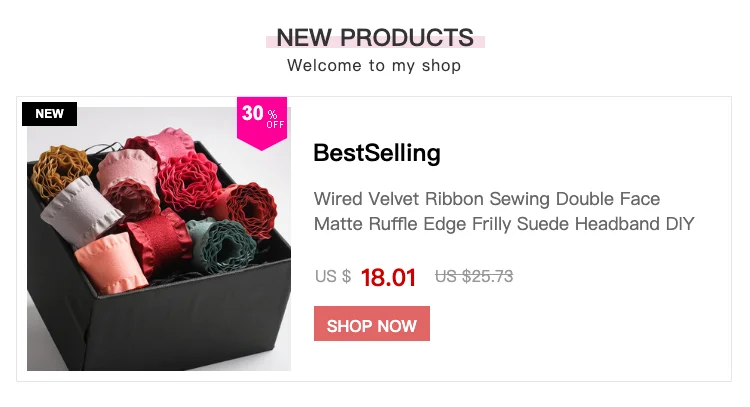Open the Wired Velvet Ribbon product title
This screenshot has height=407, width=750.
[x=504, y=211]
